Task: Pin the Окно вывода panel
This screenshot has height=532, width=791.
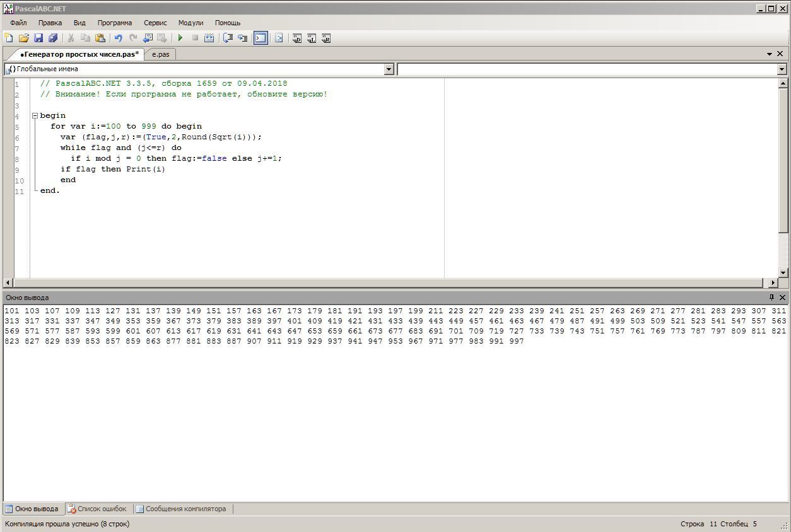Action: 771,298
